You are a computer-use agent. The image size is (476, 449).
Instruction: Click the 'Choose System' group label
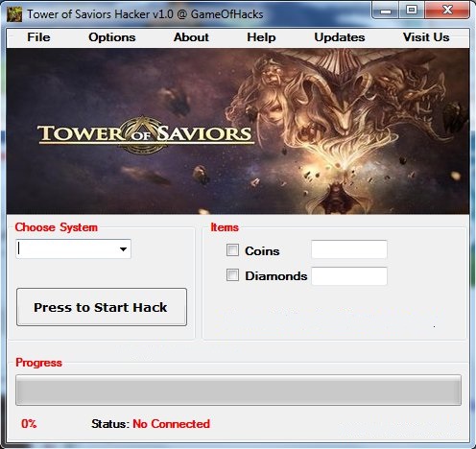(x=57, y=227)
